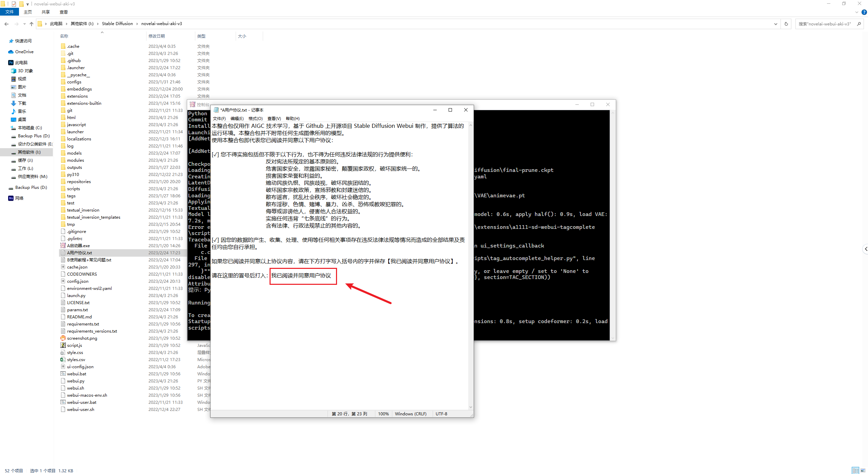This screenshot has height=474, width=868.
Task: Select the A启动器.exe launcher file
Action: [78, 245]
